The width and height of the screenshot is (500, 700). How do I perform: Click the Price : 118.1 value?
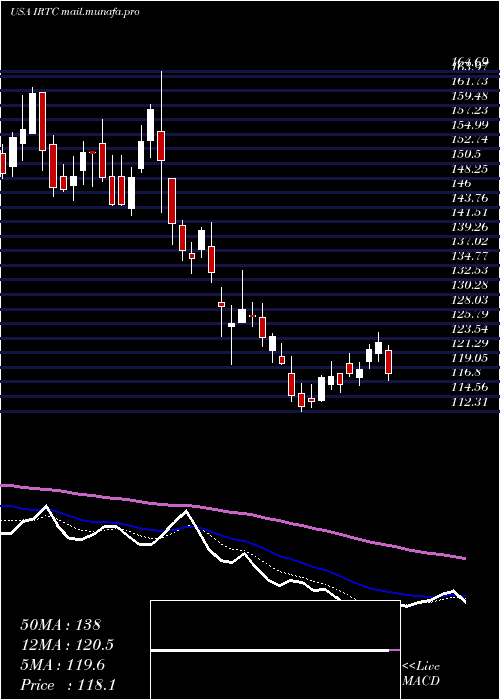[x=68, y=685]
